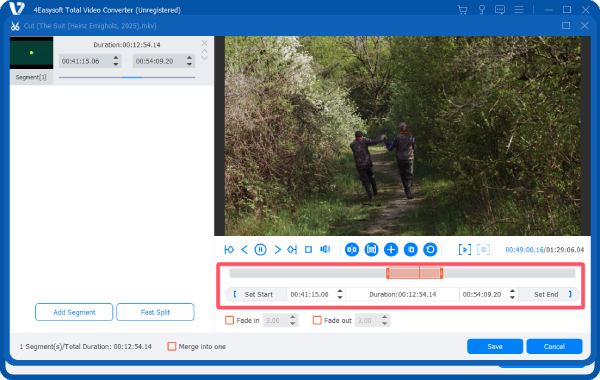Decrease Fade out duration value
The image size is (600, 380).
click(385, 323)
